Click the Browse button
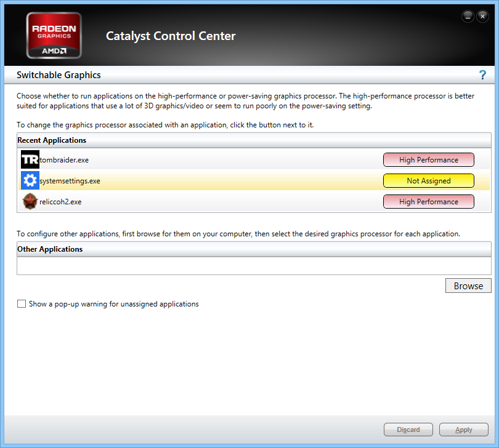This screenshot has width=499, height=448. click(x=468, y=286)
